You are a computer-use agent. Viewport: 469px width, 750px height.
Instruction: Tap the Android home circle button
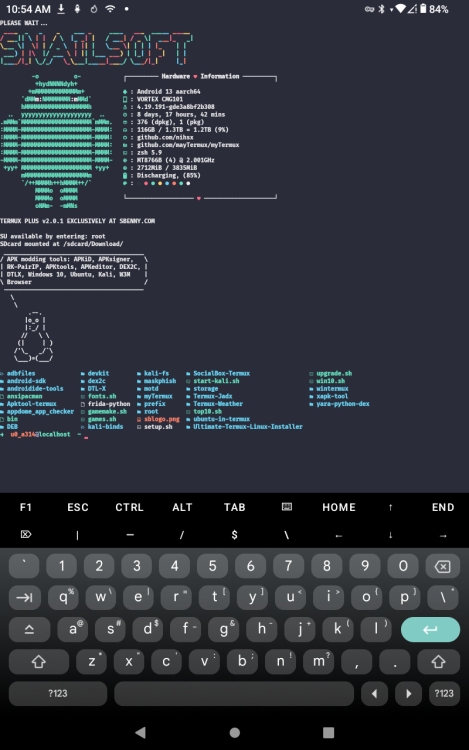[x=234, y=732]
